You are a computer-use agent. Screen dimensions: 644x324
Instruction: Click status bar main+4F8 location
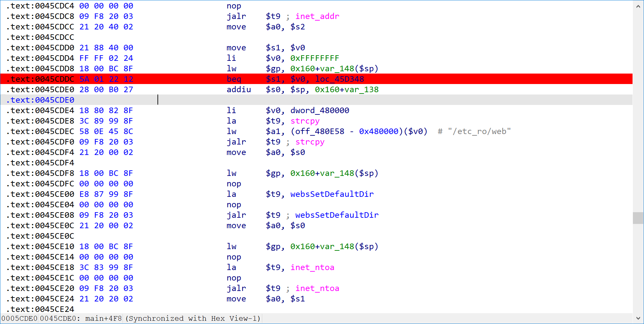(103, 318)
